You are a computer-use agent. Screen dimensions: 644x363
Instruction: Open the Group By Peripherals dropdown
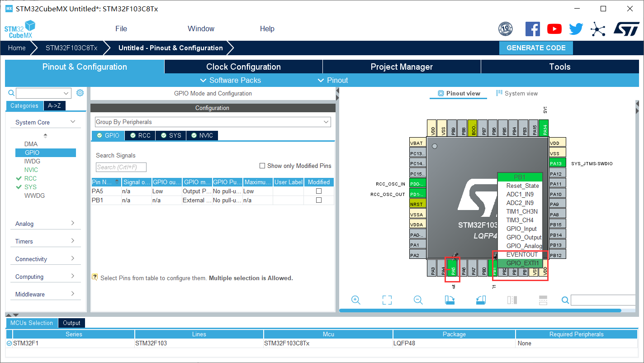coord(213,122)
